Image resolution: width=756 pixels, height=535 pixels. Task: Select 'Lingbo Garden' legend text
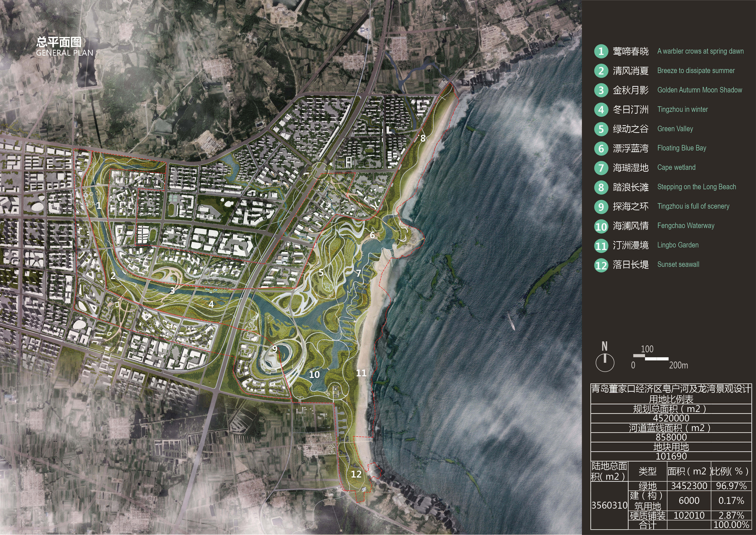(x=678, y=245)
